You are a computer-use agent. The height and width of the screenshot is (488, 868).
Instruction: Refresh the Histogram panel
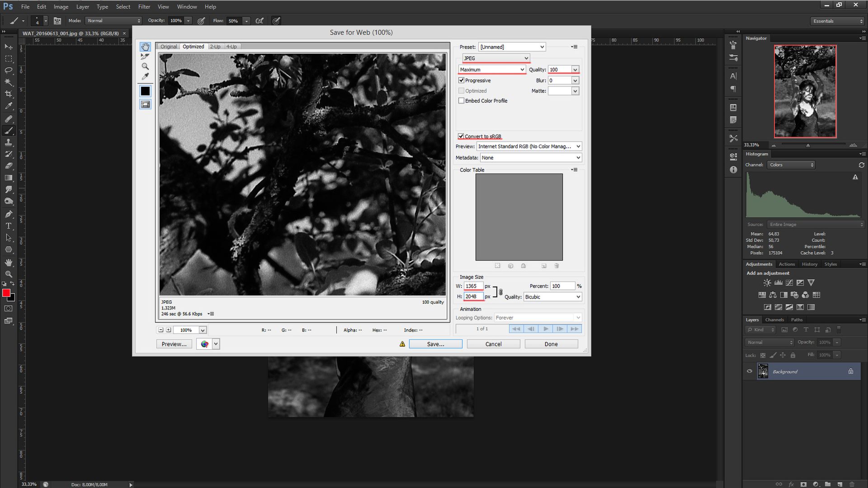pos(861,165)
